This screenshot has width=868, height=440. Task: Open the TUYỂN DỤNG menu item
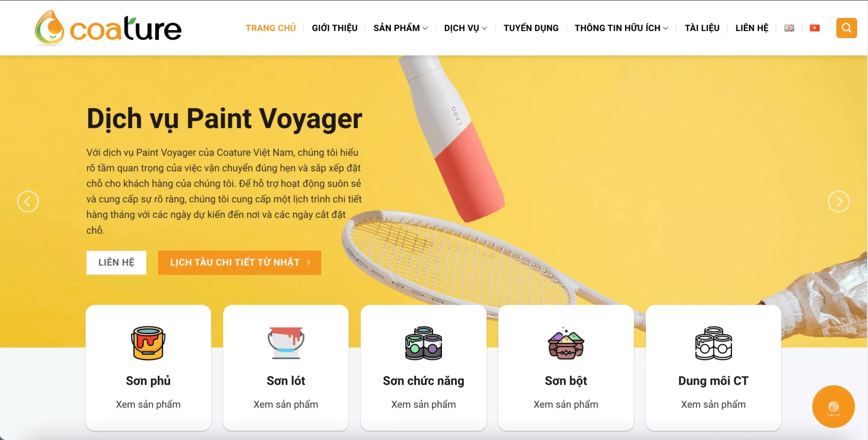coord(531,28)
